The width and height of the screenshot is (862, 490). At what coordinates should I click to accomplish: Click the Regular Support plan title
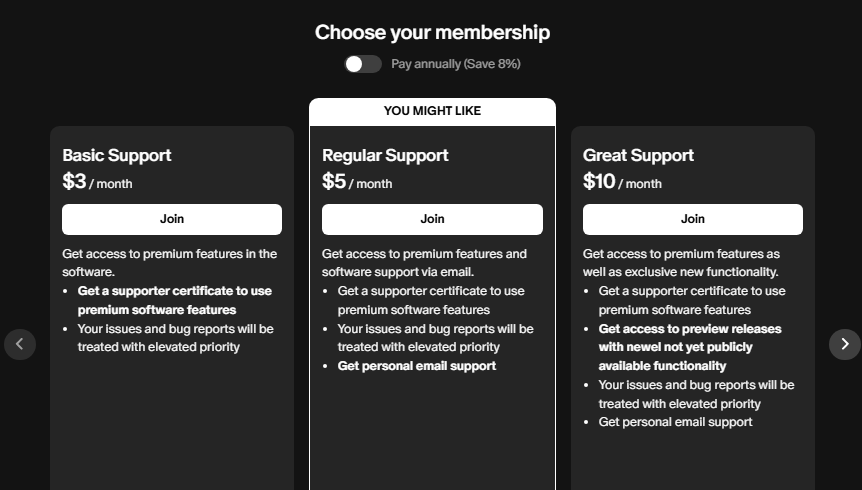coord(385,155)
